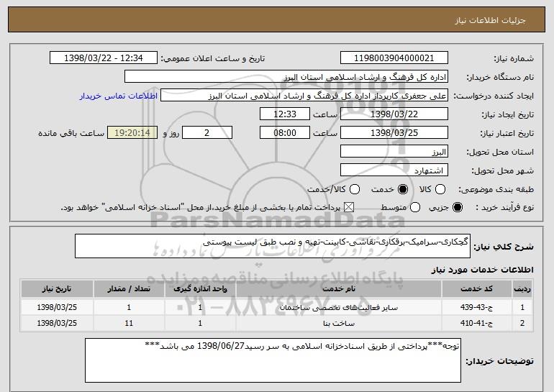
Task: Click the creation date field 1398/03/22
Action: click(394, 114)
